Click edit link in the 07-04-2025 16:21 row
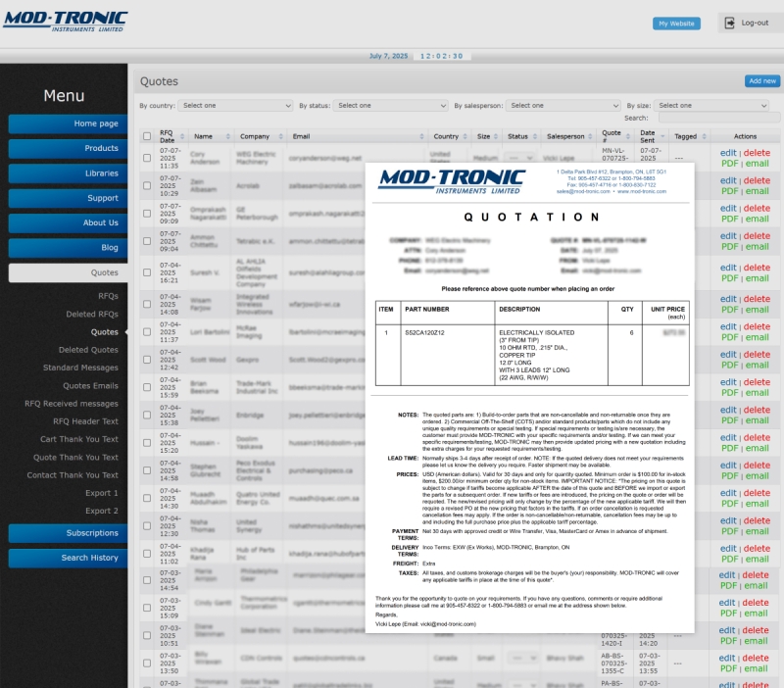784x688 pixels. coord(728,268)
